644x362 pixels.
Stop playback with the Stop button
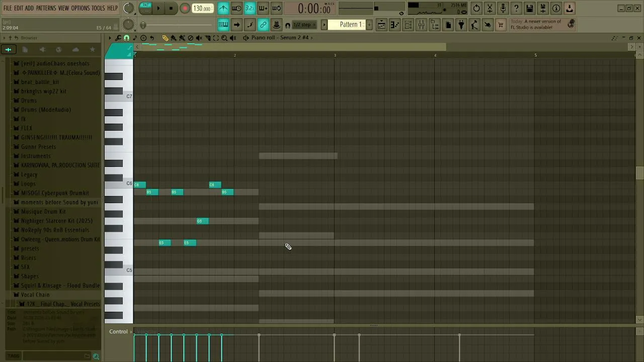tap(171, 8)
